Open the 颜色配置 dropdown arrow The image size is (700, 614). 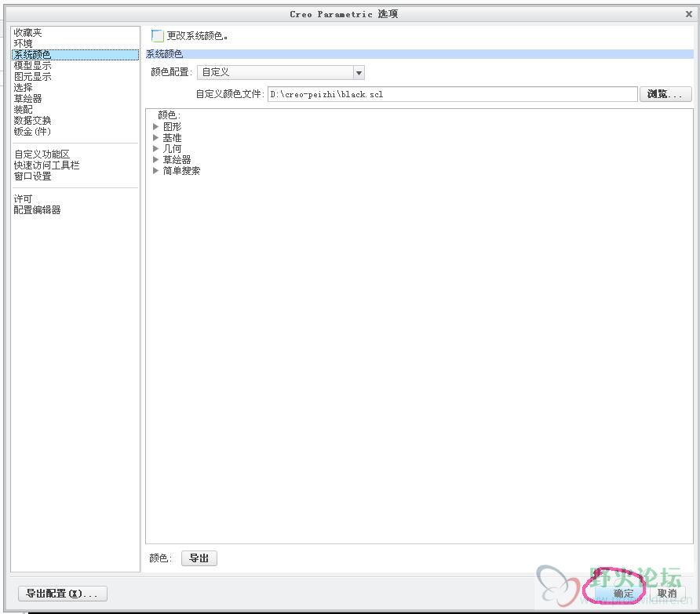tap(359, 73)
